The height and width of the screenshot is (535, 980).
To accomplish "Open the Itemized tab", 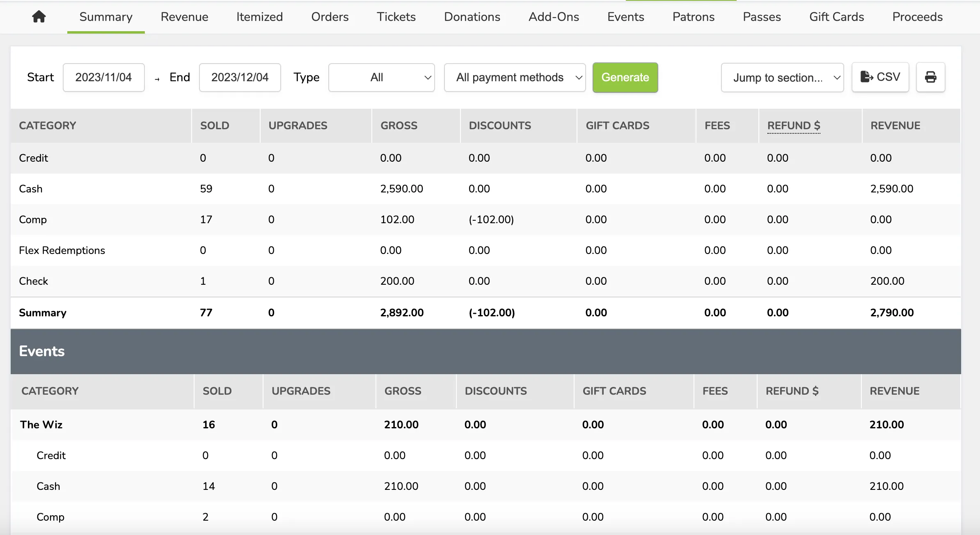I will tap(259, 17).
